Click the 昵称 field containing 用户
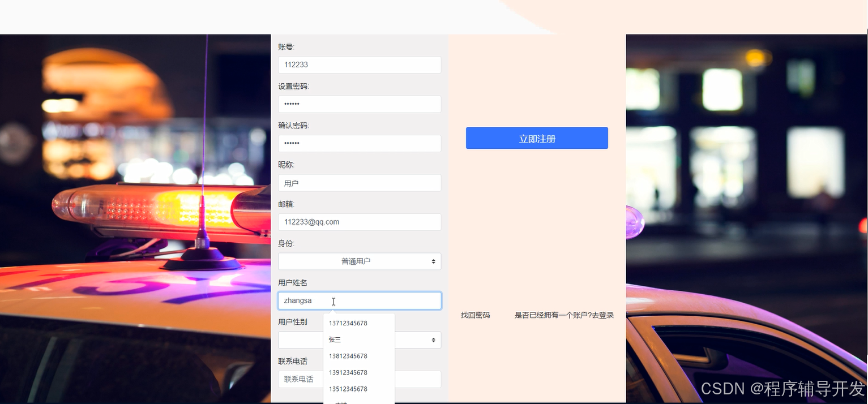Viewport: 868px width, 404px height. [x=360, y=183]
